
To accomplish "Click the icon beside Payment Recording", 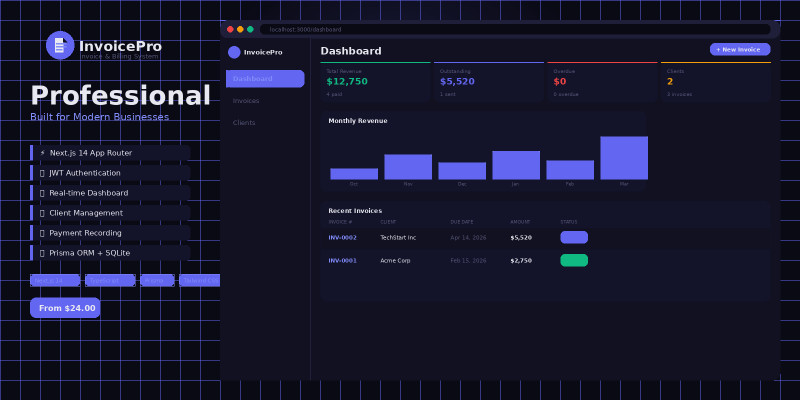I will click(x=42, y=233).
